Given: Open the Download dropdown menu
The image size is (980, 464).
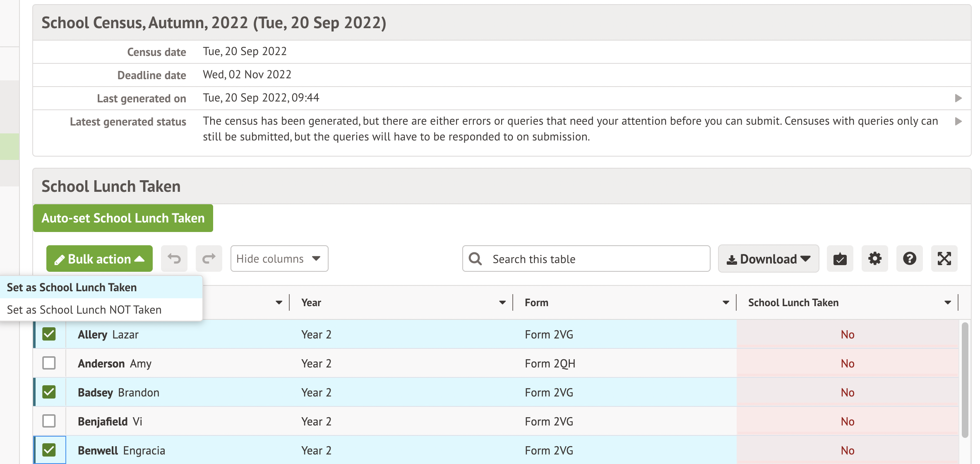Looking at the screenshot, I should click(768, 259).
